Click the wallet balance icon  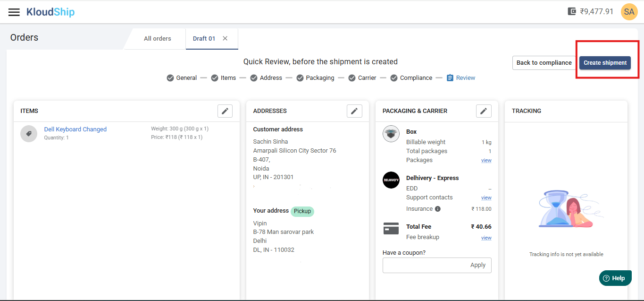572,11
